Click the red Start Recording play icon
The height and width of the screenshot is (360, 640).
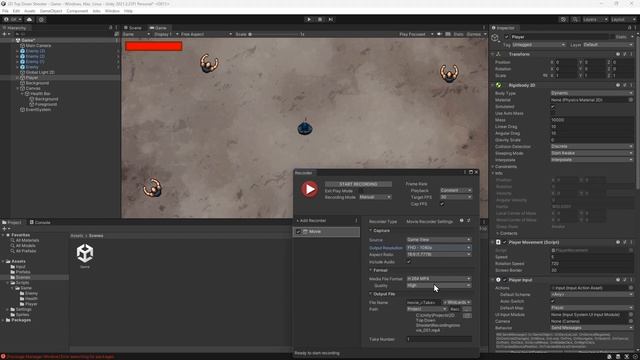(x=309, y=189)
